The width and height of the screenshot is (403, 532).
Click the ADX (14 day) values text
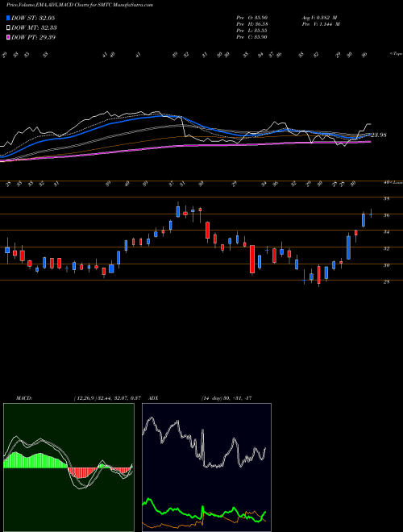[x=226, y=398]
